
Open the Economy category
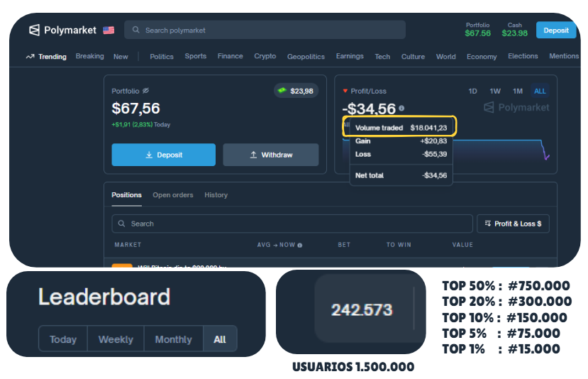tap(482, 56)
